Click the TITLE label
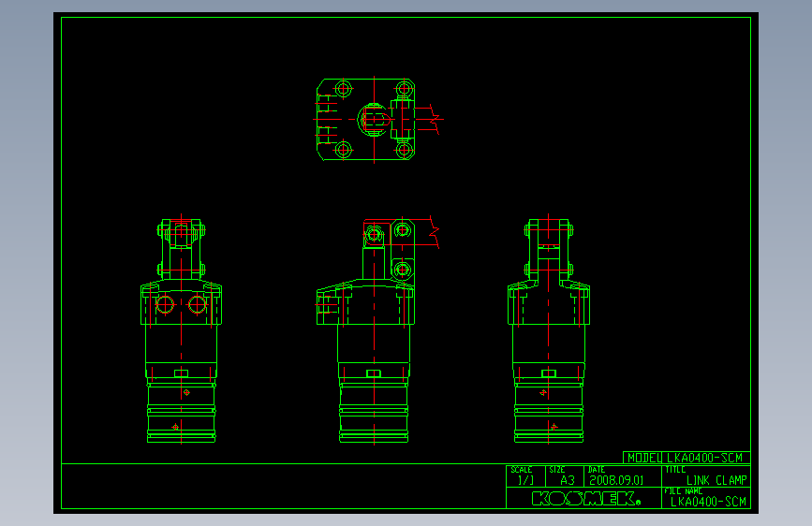The image size is (812, 526). click(x=675, y=470)
